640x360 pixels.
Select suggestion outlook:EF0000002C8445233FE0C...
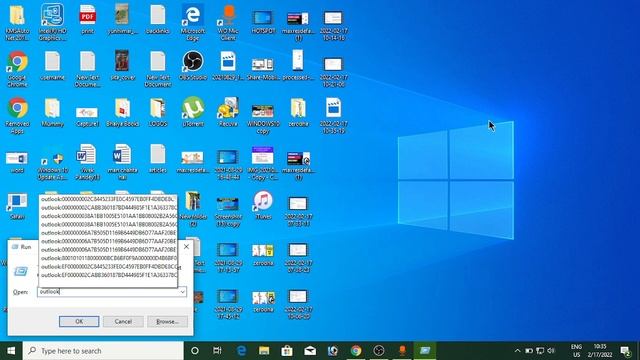[x=108, y=267]
